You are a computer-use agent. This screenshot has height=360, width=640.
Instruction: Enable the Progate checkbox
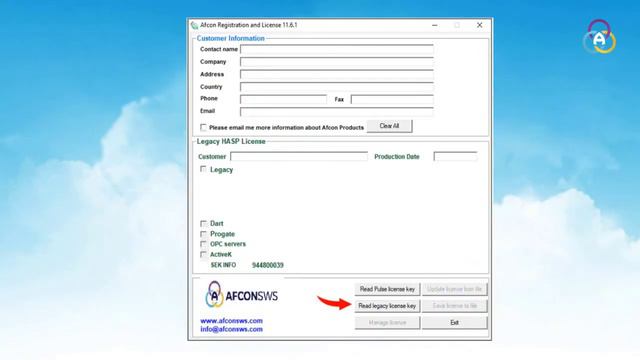point(203,234)
